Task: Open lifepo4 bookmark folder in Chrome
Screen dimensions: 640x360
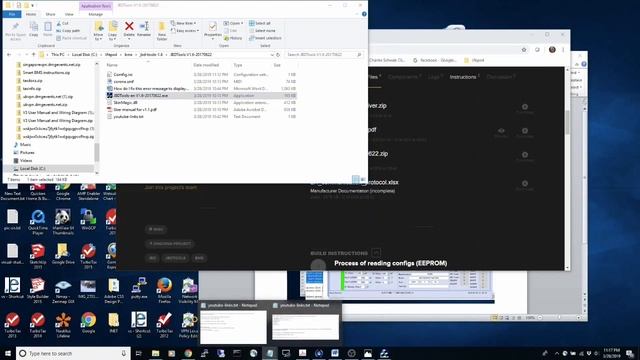Action: coord(474,60)
